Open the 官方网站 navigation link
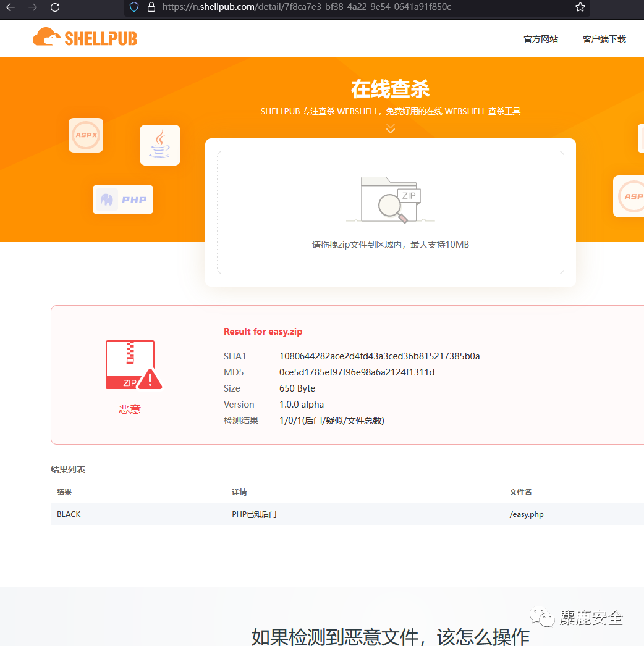 click(541, 39)
